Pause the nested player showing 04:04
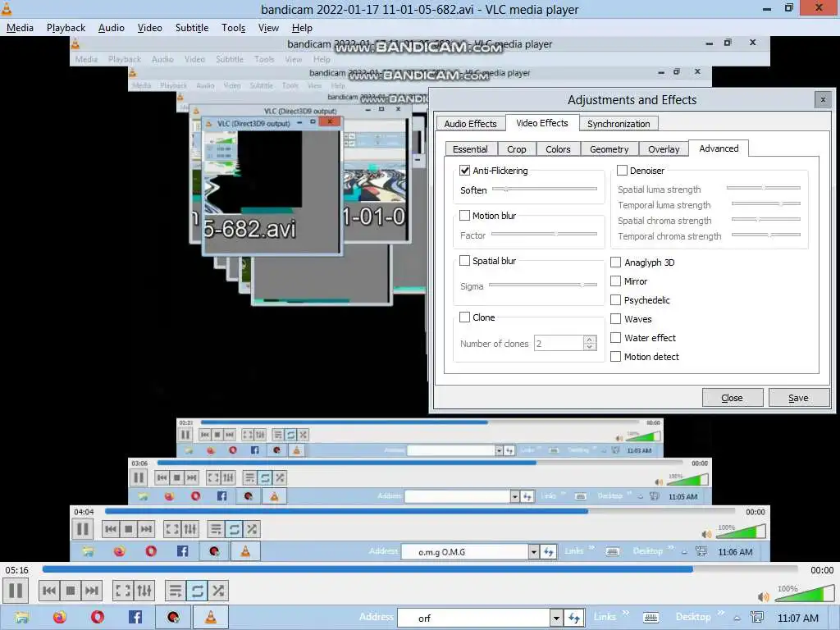The height and width of the screenshot is (630, 840). pyautogui.click(x=83, y=529)
